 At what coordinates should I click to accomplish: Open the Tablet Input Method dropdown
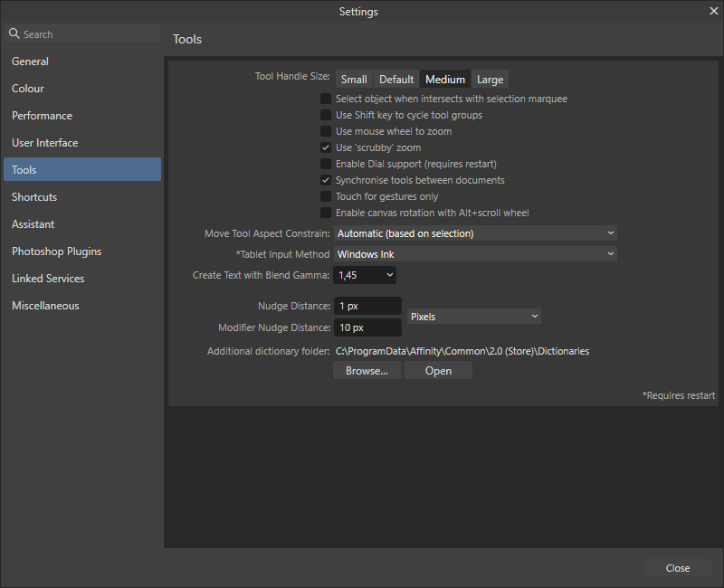click(x=475, y=254)
